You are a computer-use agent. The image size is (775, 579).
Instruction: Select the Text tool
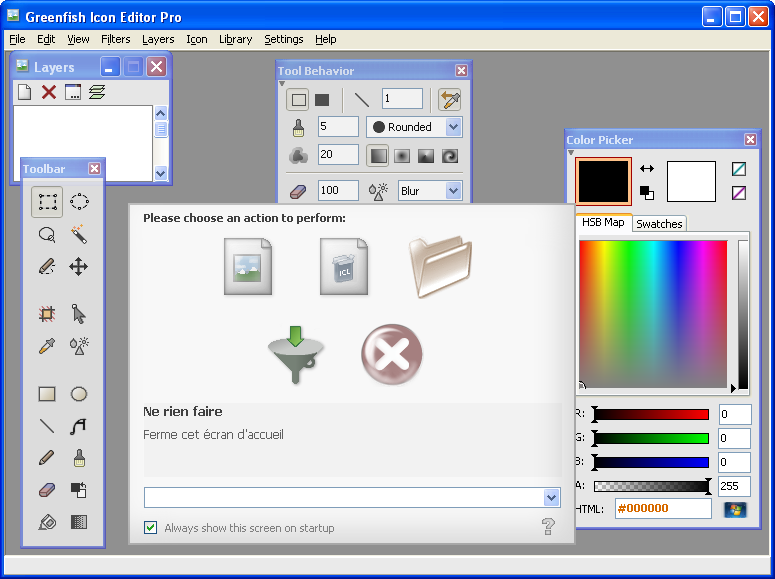click(x=79, y=426)
